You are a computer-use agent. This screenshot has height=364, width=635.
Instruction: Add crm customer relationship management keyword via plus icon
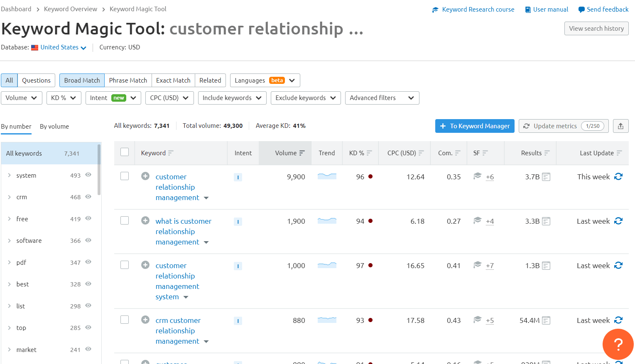tap(145, 320)
